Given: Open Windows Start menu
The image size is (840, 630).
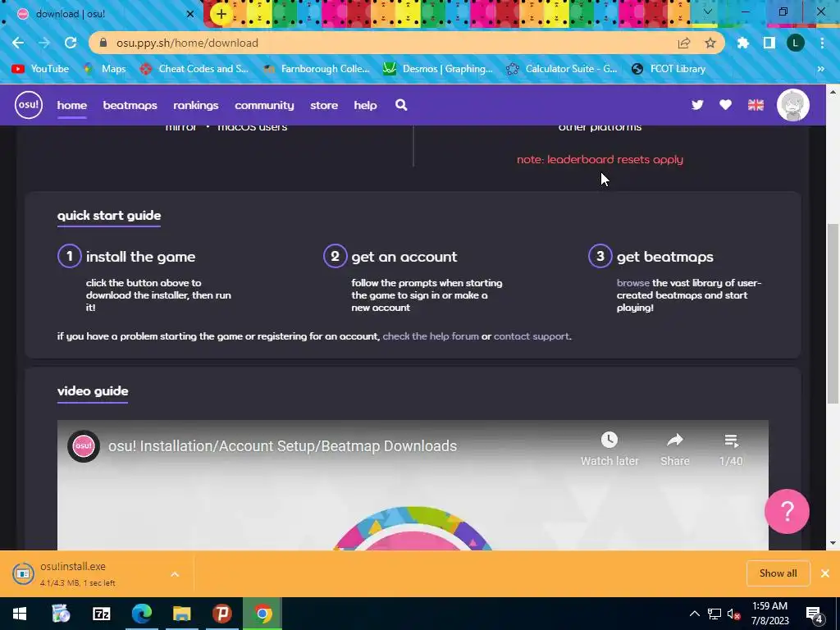Looking at the screenshot, I should [20, 614].
